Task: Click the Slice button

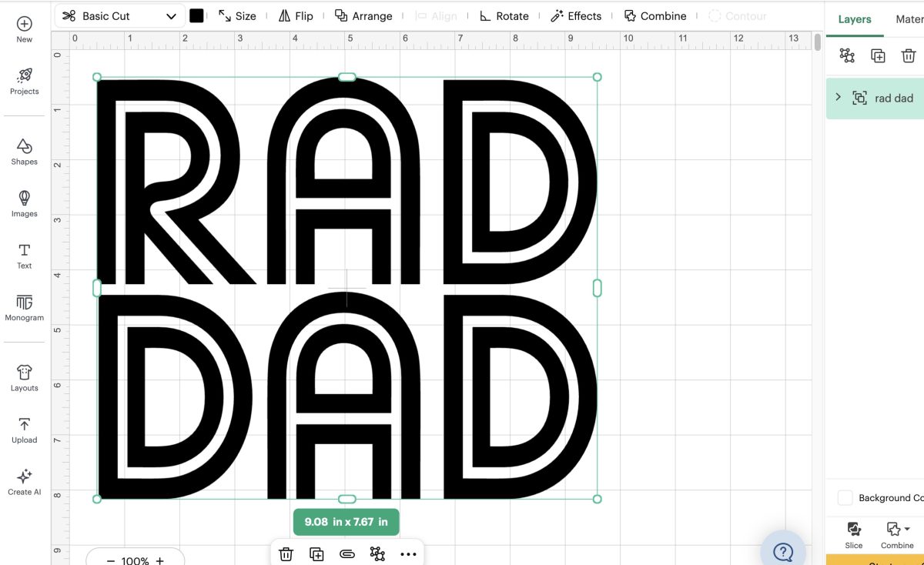Action: [x=854, y=535]
